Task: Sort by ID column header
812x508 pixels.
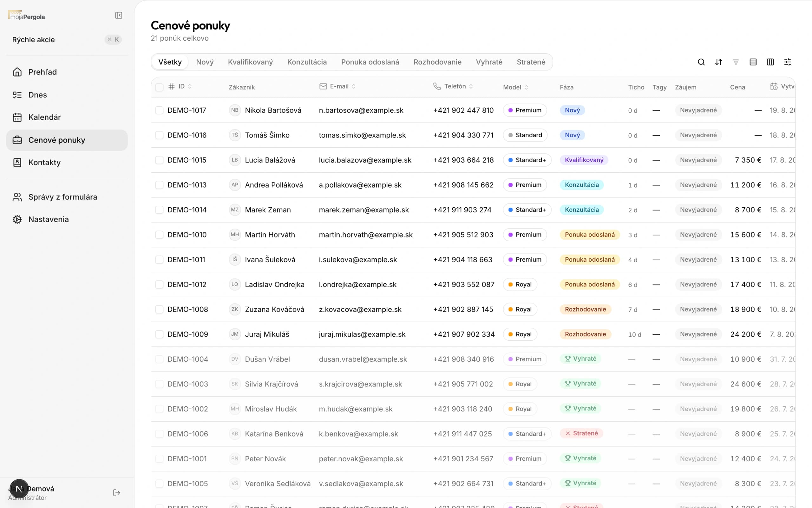Action: [x=180, y=86]
